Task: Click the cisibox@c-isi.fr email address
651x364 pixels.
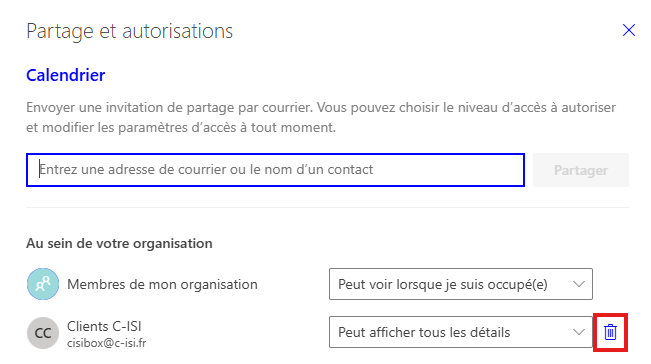Action: pos(107,343)
